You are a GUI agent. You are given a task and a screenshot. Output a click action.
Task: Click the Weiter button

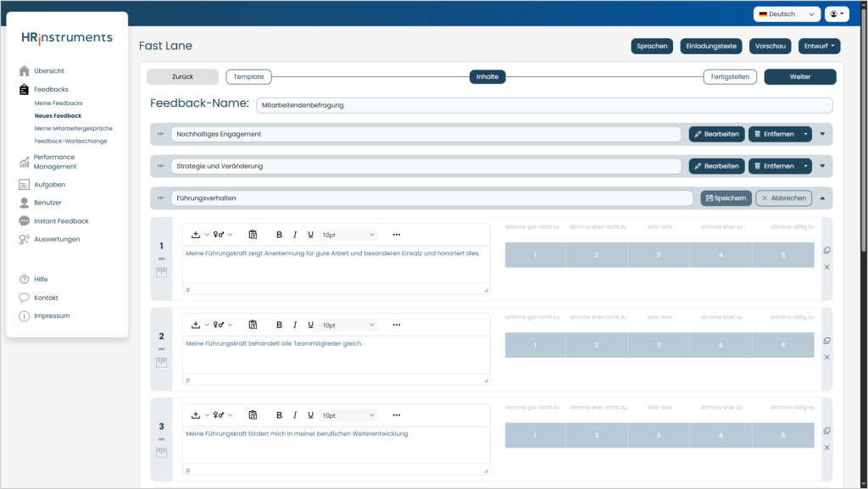(800, 77)
